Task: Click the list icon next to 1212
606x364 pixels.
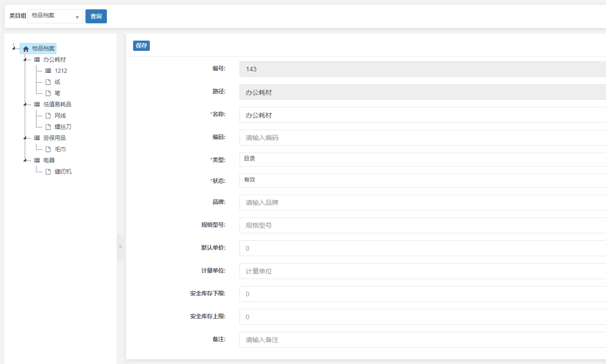Action: click(x=48, y=71)
